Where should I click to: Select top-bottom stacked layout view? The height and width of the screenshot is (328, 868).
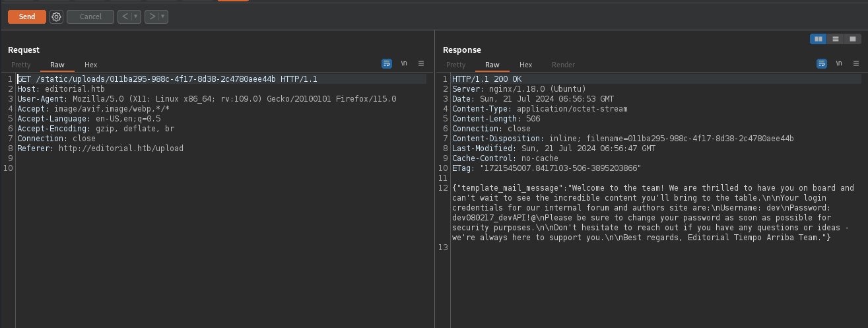(836, 39)
